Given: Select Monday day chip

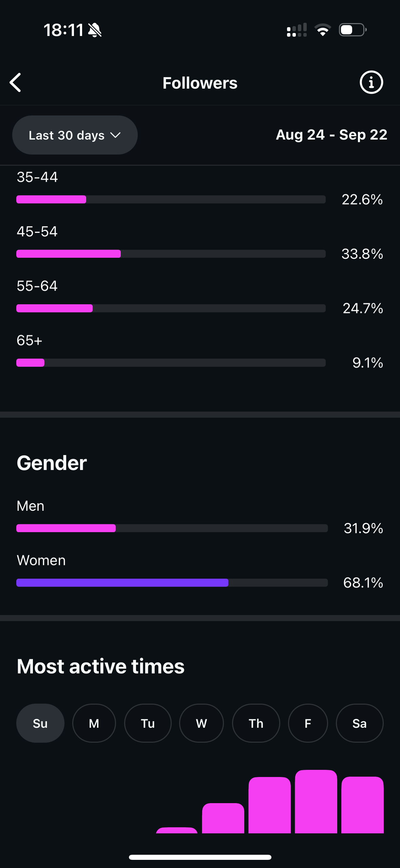Looking at the screenshot, I should point(94,723).
